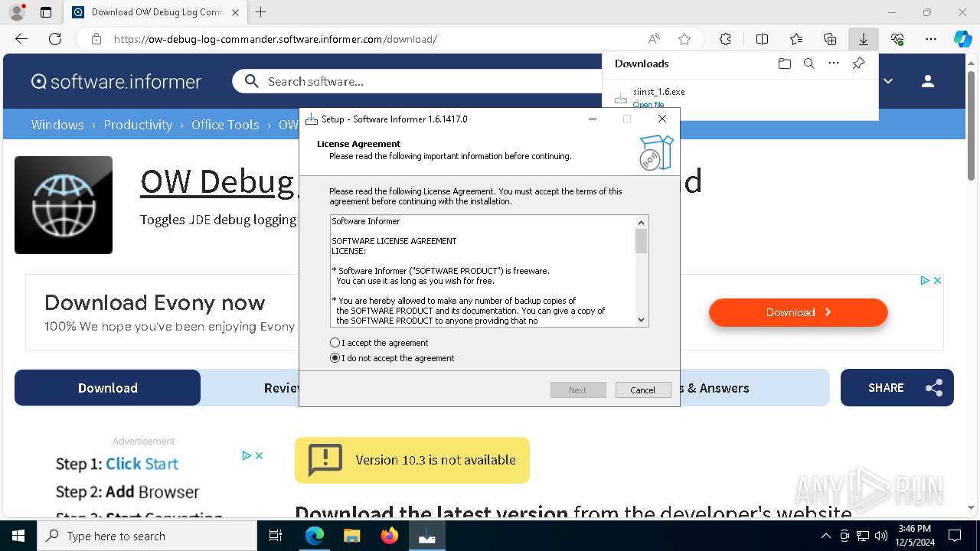Toggle Split screen icon in Edge toolbar

(762, 39)
